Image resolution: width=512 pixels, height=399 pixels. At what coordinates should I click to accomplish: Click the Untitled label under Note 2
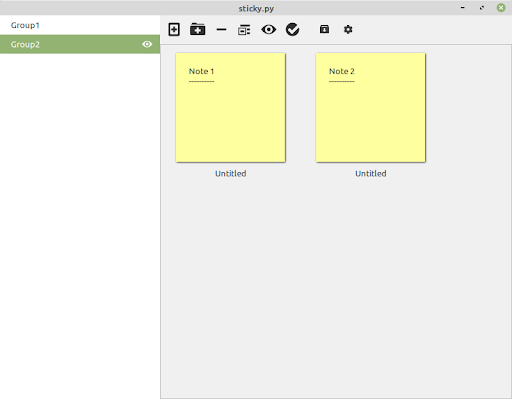(x=371, y=174)
